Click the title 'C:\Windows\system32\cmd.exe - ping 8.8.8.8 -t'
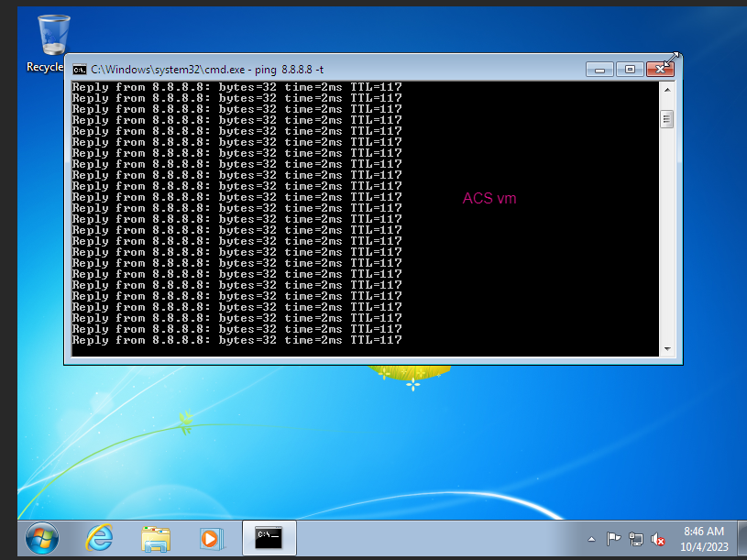Image resolution: width=747 pixels, height=560 pixels. click(x=207, y=70)
